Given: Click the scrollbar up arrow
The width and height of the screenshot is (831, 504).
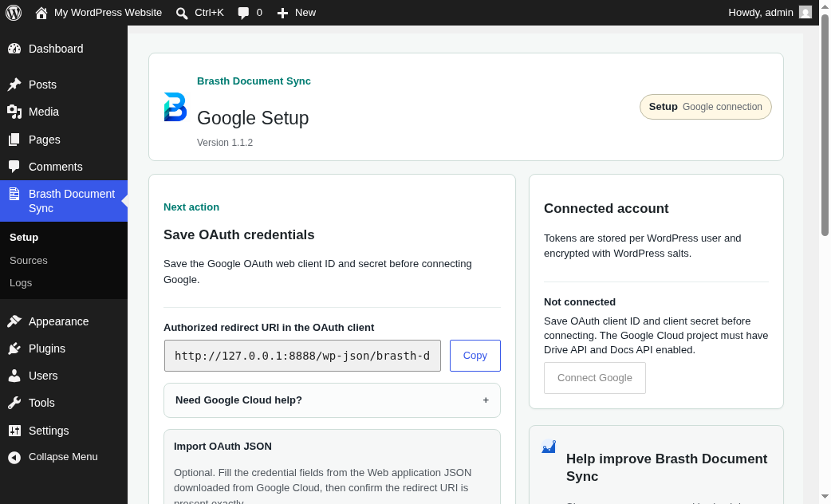Looking at the screenshot, I should (x=825, y=6).
